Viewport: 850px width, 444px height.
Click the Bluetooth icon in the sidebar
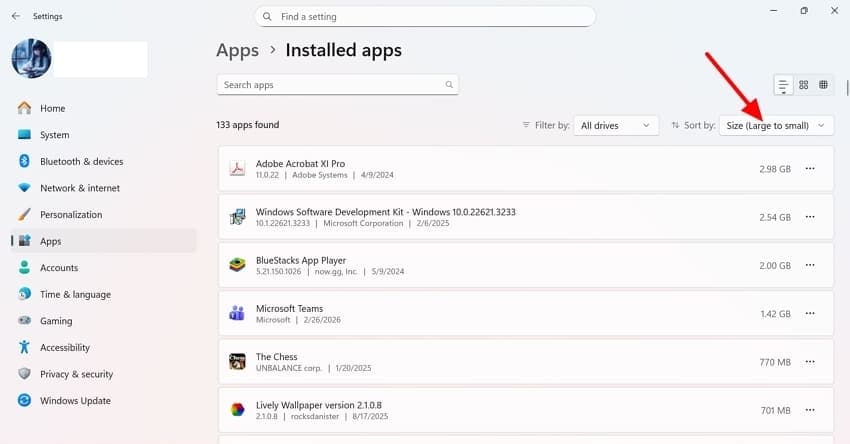[x=24, y=161]
